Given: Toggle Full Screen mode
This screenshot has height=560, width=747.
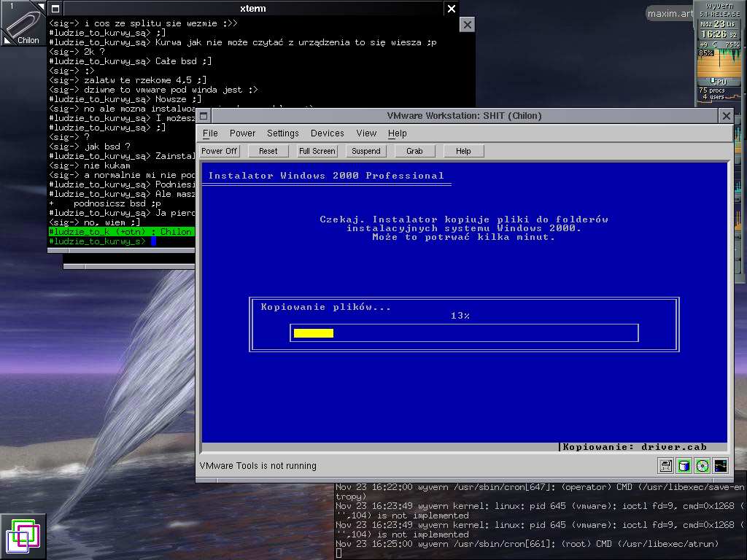Looking at the screenshot, I should click(x=317, y=151).
